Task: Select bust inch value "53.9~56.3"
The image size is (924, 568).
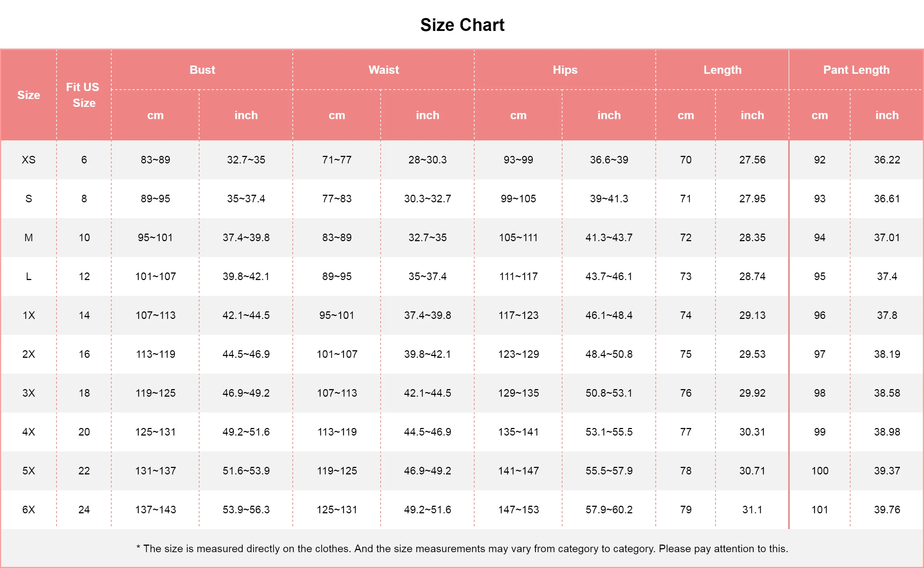Action: tap(246, 510)
